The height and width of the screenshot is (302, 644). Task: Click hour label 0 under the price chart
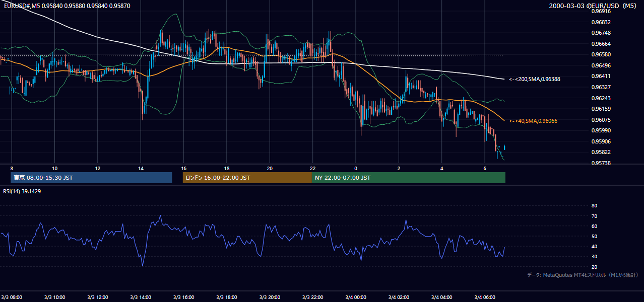point(356,168)
